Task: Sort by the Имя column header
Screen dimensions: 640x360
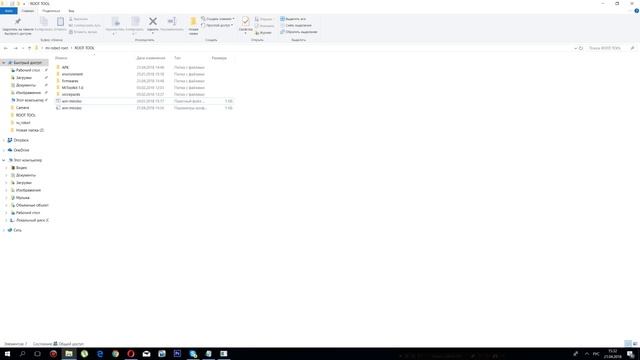Action: [x=61, y=58]
